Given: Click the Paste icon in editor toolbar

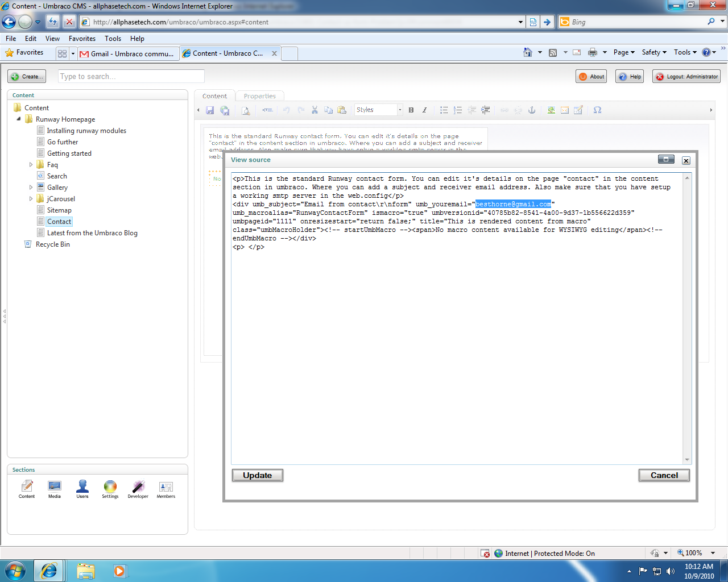Looking at the screenshot, I should 342,110.
